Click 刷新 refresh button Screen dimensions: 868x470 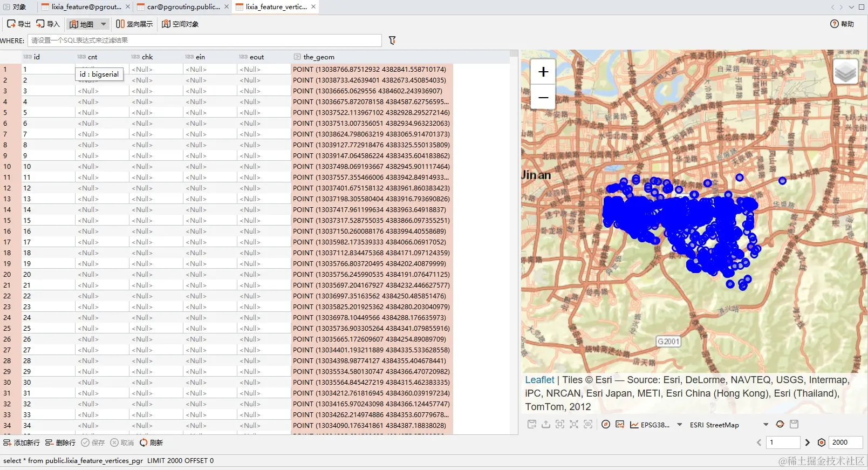click(151, 442)
